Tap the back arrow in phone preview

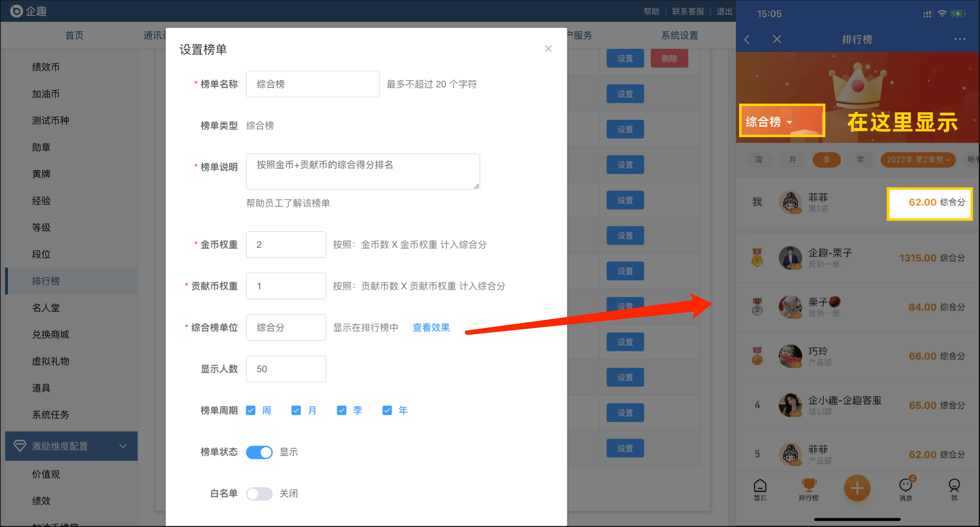click(747, 39)
